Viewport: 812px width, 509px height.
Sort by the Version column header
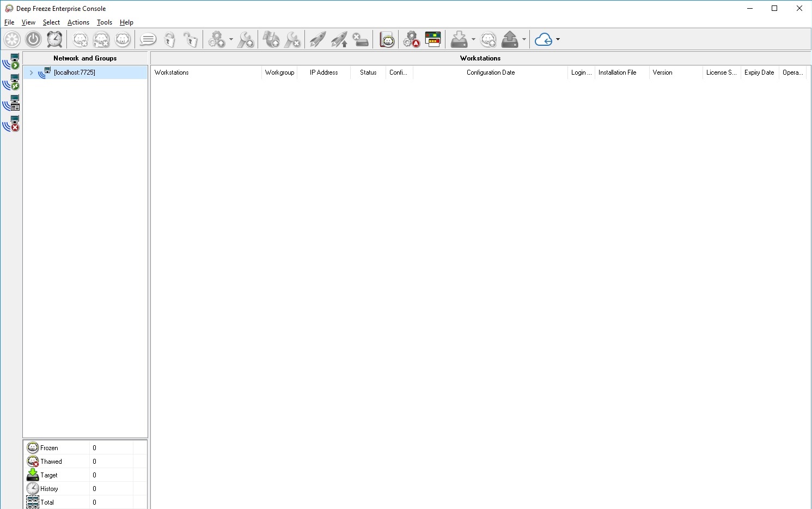[676, 72]
